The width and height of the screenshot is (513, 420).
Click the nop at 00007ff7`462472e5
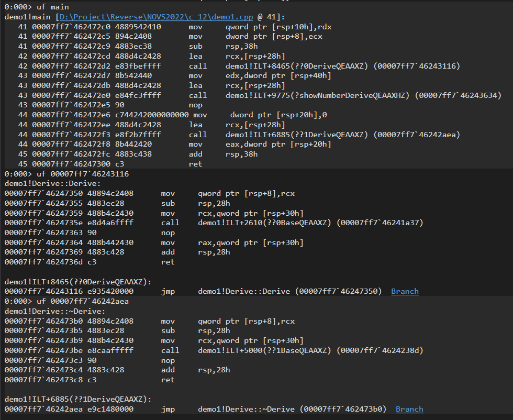196,105
